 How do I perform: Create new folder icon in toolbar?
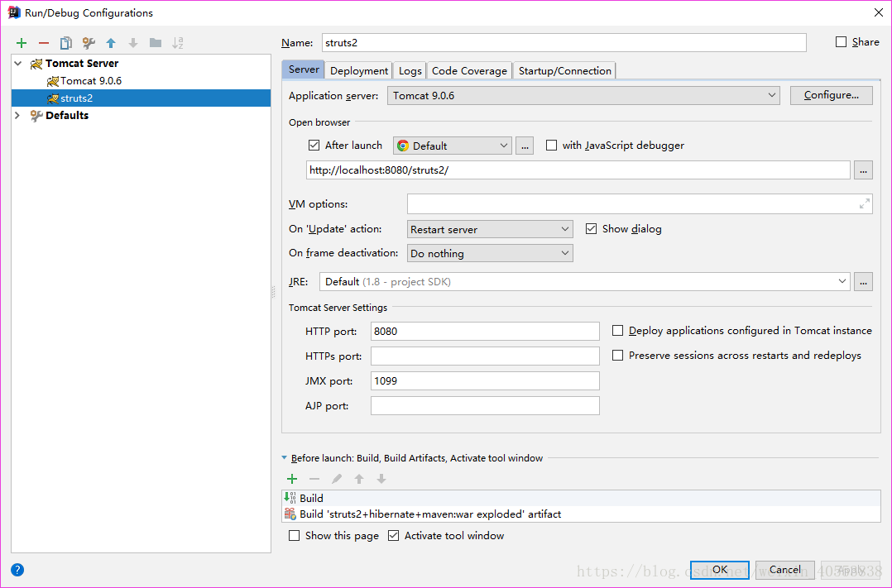(x=156, y=43)
